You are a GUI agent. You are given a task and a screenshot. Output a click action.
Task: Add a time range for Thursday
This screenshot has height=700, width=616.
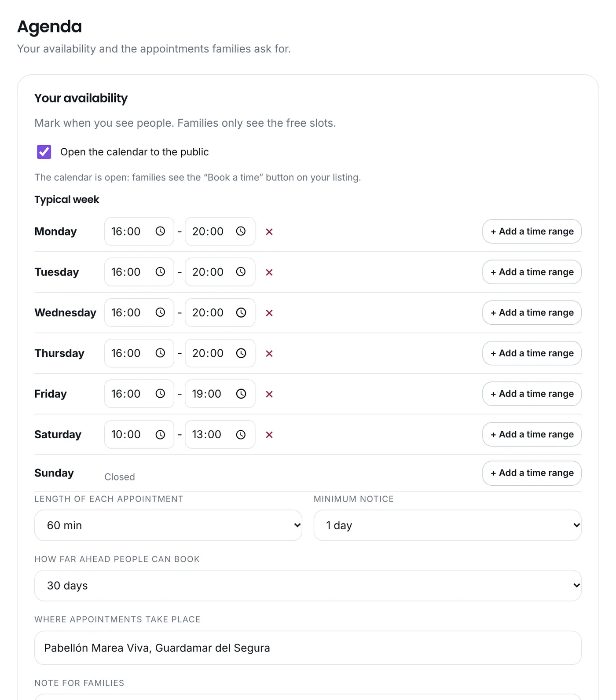click(x=532, y=353)
